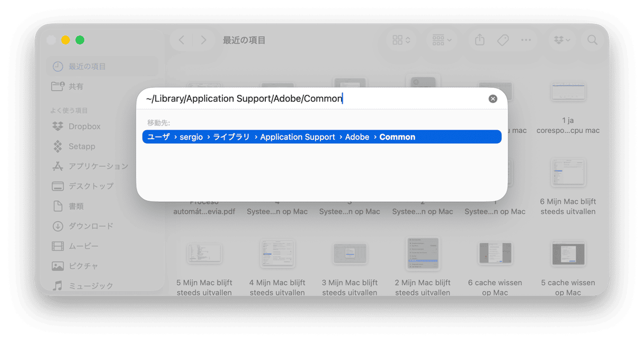644x342 pixels.
Task: Click the Movies sidebar icon
Action: 58,246
